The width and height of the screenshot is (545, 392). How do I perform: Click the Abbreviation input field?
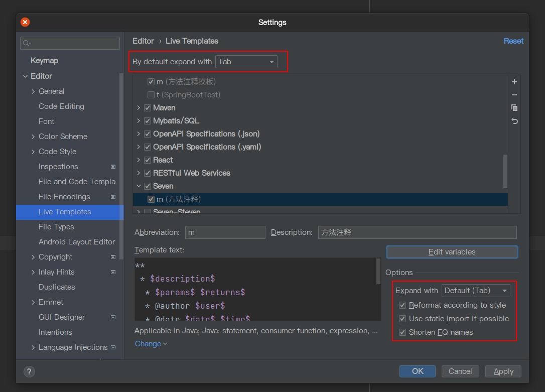pyautogui.click(x=225, y=232)
